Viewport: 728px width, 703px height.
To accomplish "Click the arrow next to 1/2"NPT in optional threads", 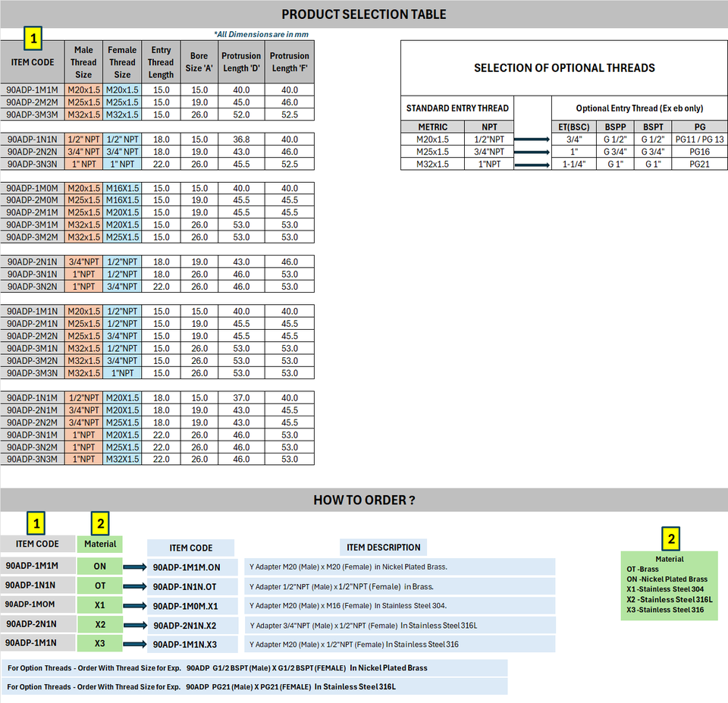I will coord(533,140).
